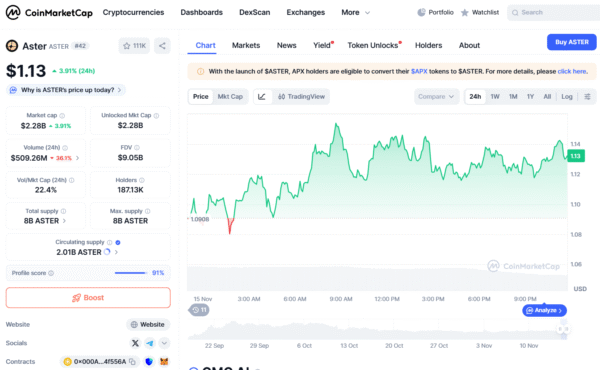The image size is (600, 370).
Task: Add Aster to watchlist via star button
Action: click(x=134, y=46)
